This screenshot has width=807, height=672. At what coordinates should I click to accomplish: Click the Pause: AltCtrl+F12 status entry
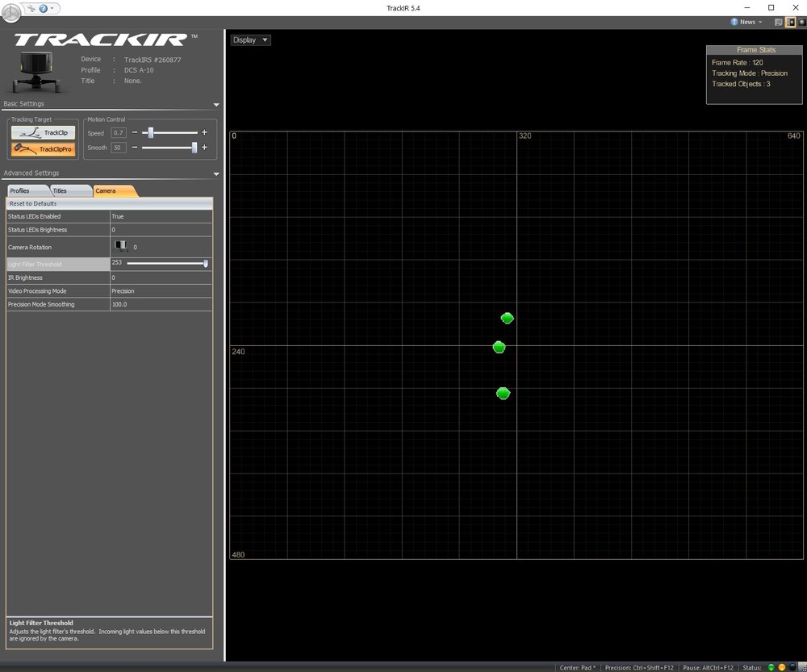709,667
